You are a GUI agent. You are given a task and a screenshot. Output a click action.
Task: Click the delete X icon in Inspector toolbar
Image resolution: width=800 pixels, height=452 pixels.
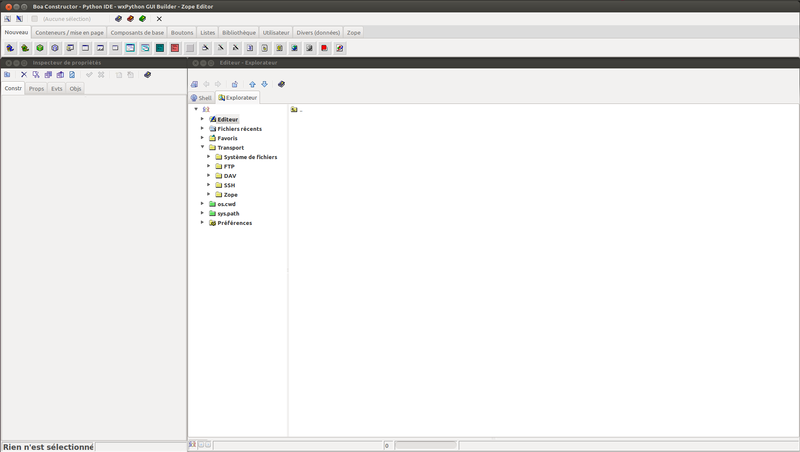(23, 75)
